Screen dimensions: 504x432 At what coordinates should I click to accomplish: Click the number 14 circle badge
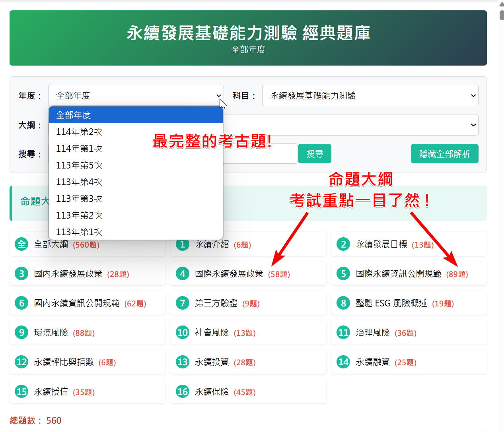pyautogui.click(x=343, y=362)
